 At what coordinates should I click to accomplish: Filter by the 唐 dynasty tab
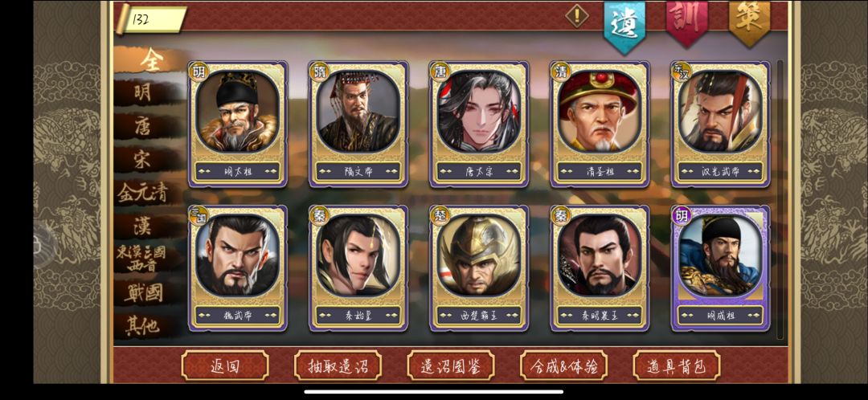[x=142, y=127]
